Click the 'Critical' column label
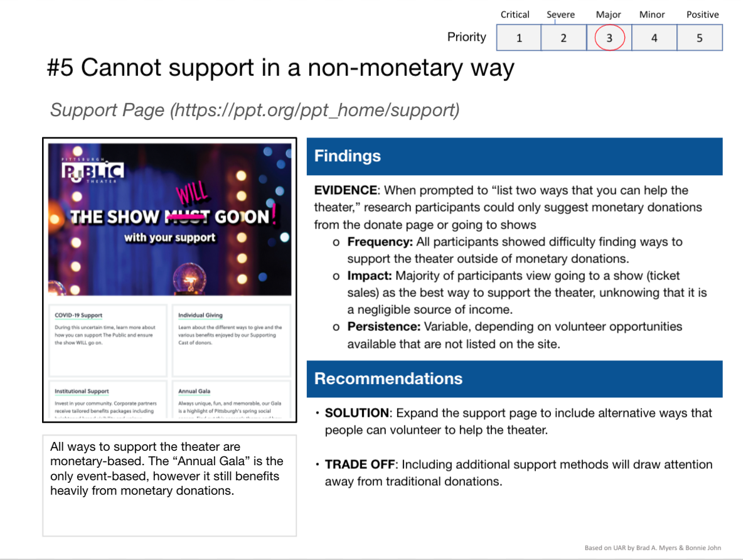The height and width of the screenshot is (560, 743). (x=515, y=14)
